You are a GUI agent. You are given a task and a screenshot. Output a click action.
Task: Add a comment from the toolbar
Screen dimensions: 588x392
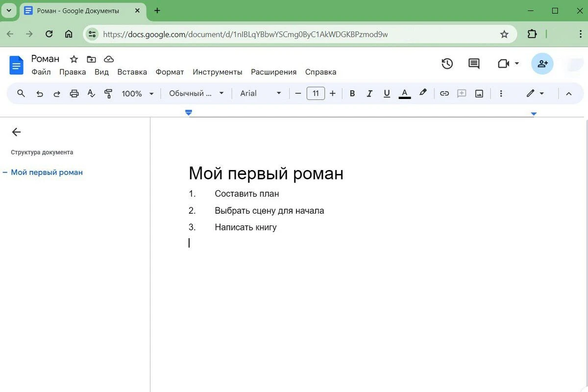462,94
